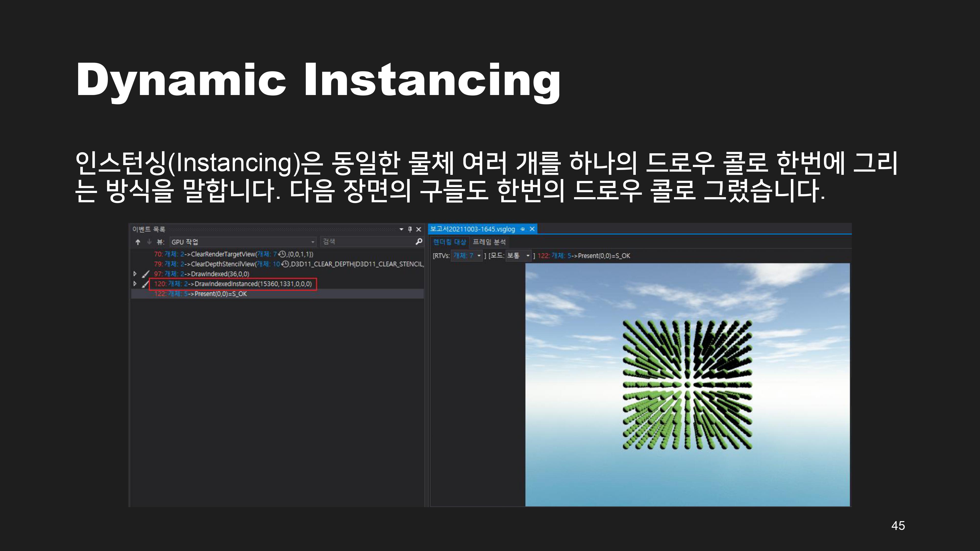This screenshot has height=551, width=980.
Task: Click the search magnifier icon
Action: pos(418,241)
